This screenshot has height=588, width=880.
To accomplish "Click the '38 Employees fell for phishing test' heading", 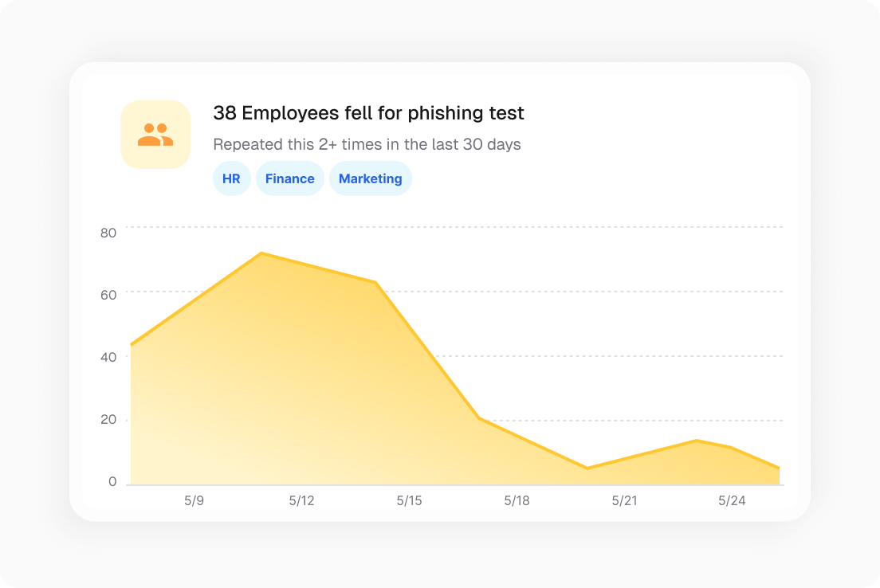I will click(368, 113).
